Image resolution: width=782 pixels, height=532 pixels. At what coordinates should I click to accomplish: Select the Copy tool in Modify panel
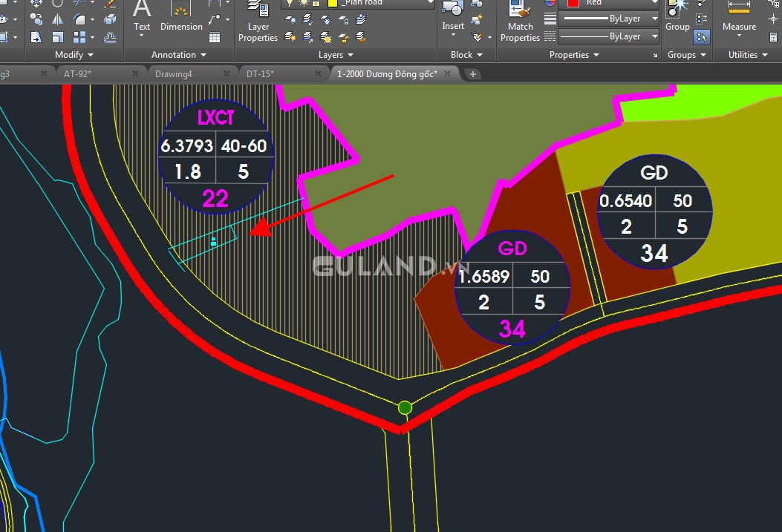pos(36,19)
